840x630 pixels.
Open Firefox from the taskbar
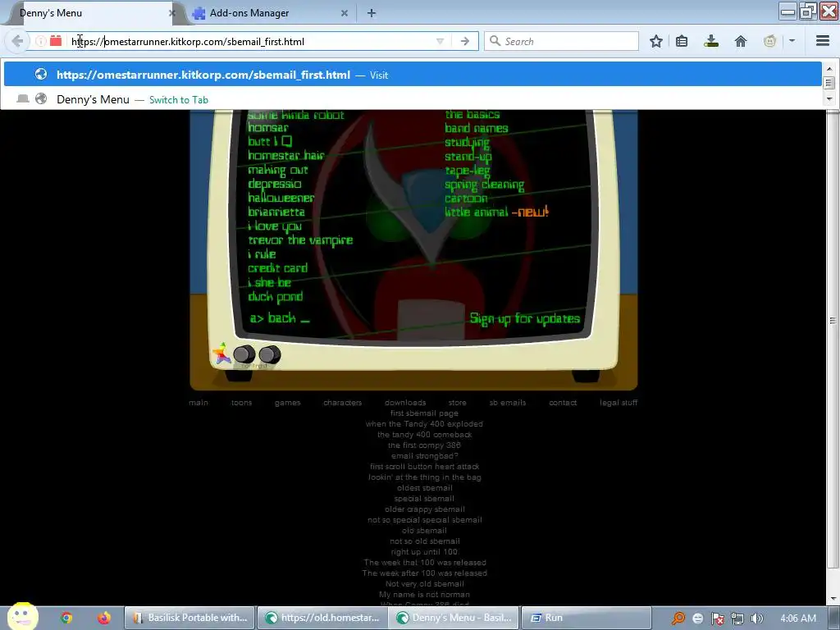pyautogui.click(x=104, y=618)
